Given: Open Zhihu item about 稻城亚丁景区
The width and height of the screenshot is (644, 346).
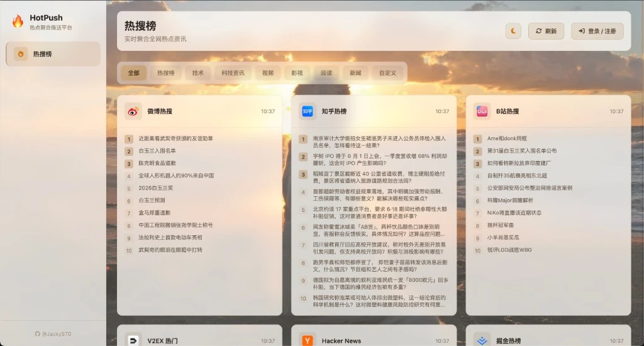Looking at the screenshot, I should tap(379, 177).
